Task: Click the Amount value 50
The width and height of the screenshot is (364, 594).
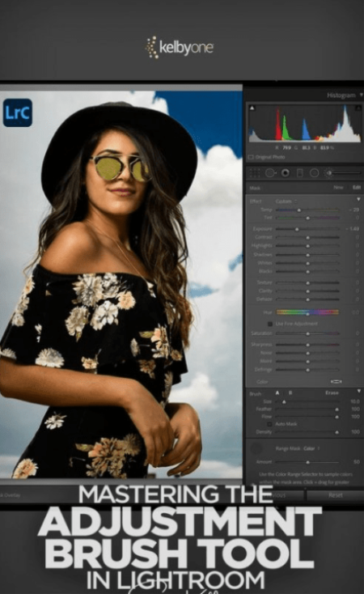Action: point(357,462)
